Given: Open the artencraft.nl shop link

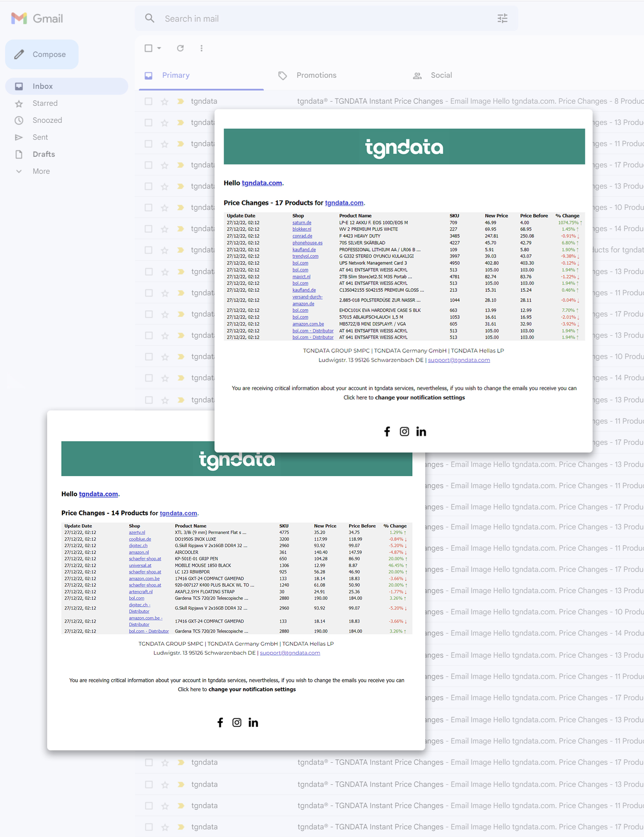Looking at the screenshot, I should [141, 592].
